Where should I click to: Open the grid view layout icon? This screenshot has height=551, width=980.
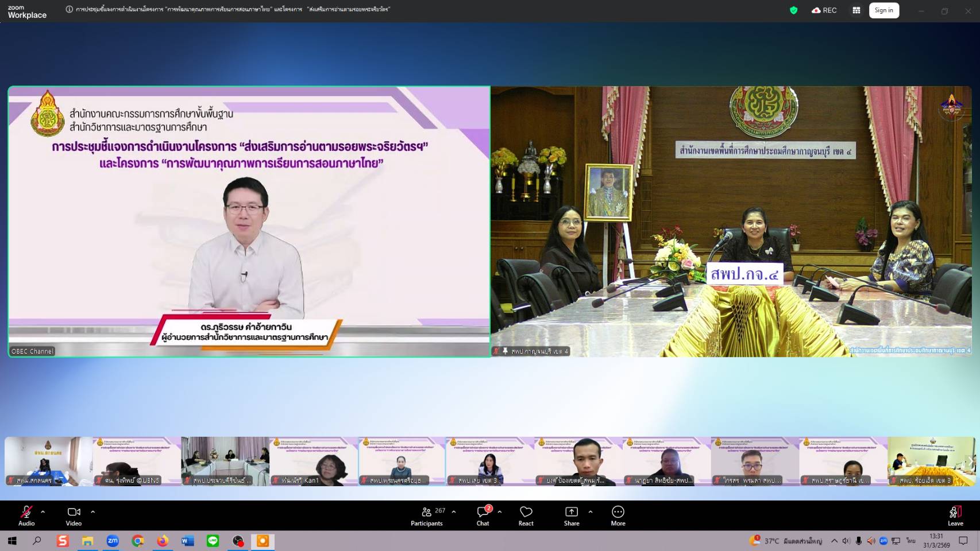[856, 10]
